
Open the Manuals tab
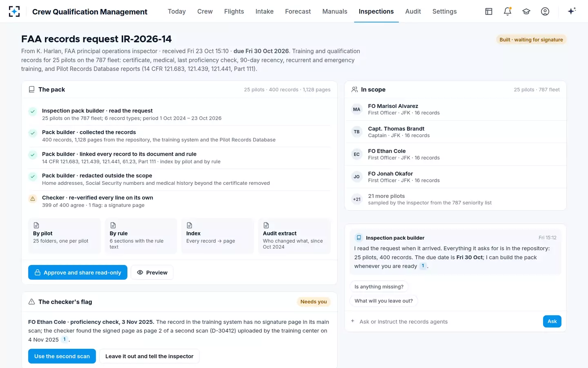click(x=335, y=11)
